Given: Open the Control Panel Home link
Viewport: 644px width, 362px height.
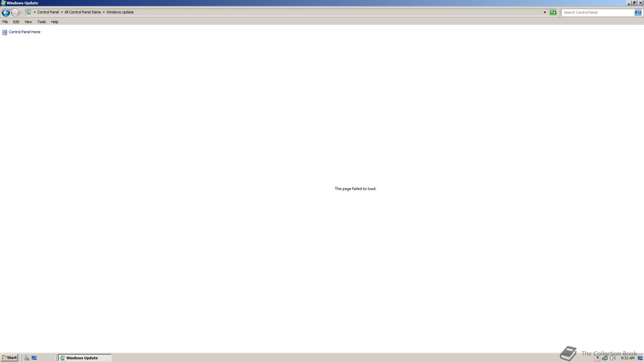Looking at the screenshot, I should point(24,32).
